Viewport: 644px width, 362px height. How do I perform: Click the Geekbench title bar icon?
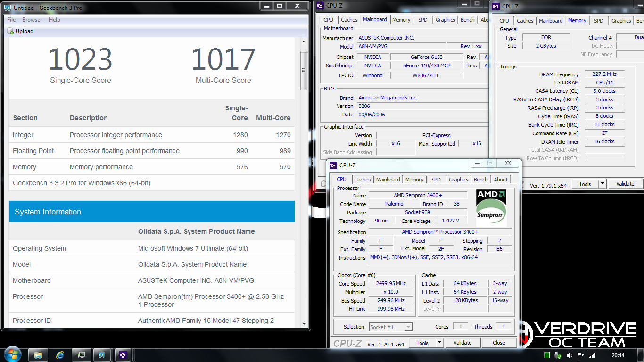click(8, 8)
